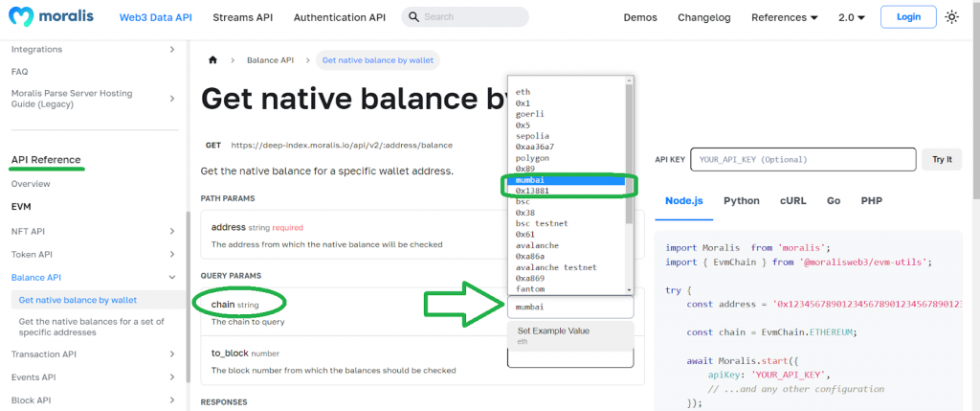The width and height of the screenshot is (980, 411).
Task: Open the 2.0 version dropdown
Action: 851,17
